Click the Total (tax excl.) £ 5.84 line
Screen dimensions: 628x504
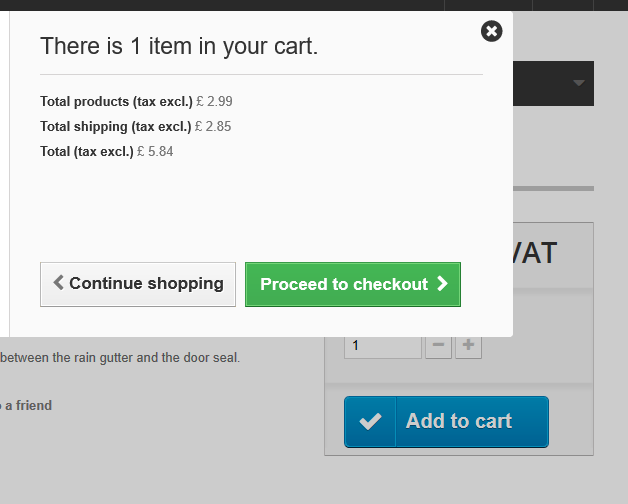coord(107,151)
